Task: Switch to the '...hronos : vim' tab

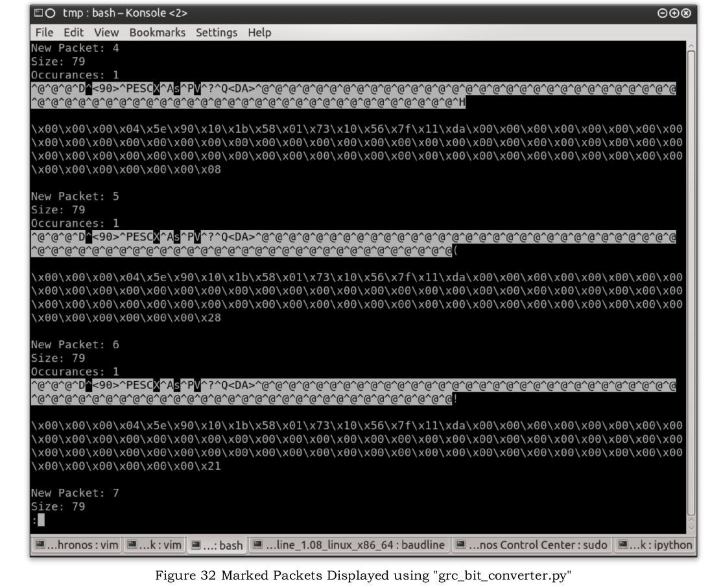Action: coord(77,545)
